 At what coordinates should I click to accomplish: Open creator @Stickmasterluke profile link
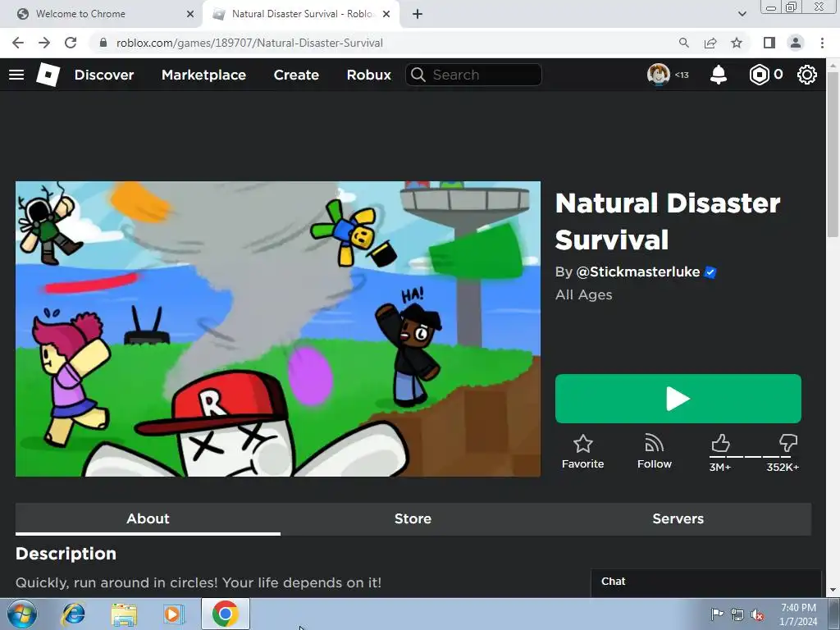[x=637, y=272]
